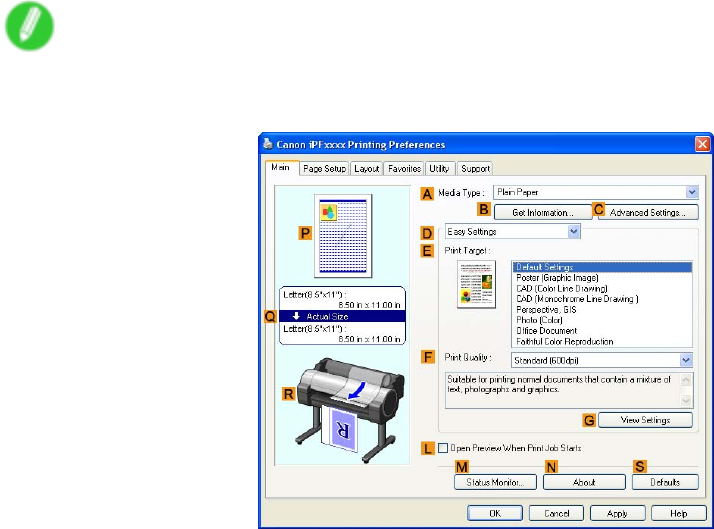The height and width of the screenshot is (529, 714).
Task: Open the Print Quality dropdown
Action: pyautogui.click(x=686, y=360)
